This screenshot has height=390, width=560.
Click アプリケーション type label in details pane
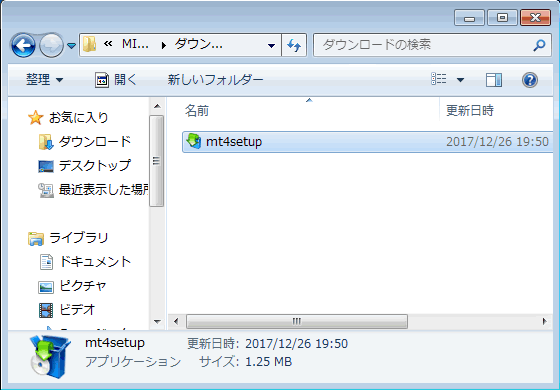(133, 362)
